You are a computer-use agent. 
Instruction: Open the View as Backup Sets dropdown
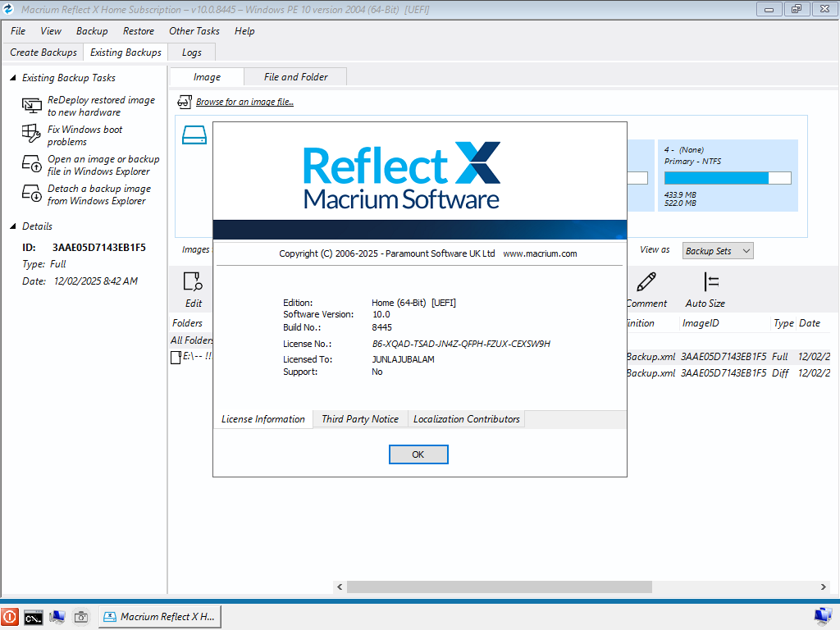(x=718, y=251)
